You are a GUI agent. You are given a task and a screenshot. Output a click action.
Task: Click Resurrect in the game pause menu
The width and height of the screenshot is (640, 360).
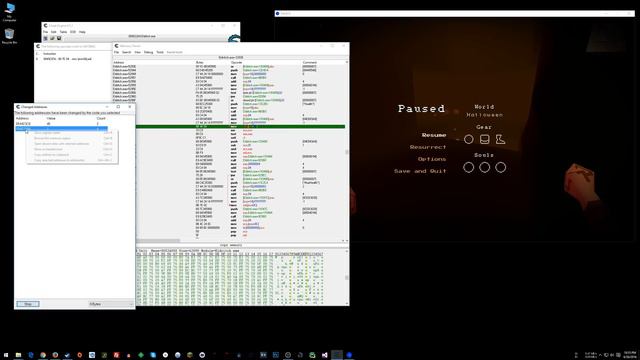428,147
